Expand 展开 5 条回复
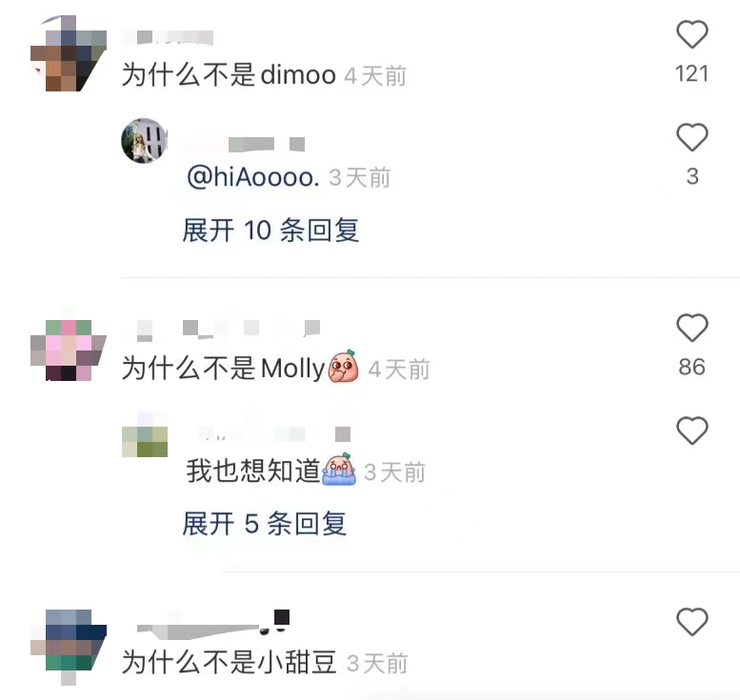Viewport: 740px width, 700px height. [265, 524]
